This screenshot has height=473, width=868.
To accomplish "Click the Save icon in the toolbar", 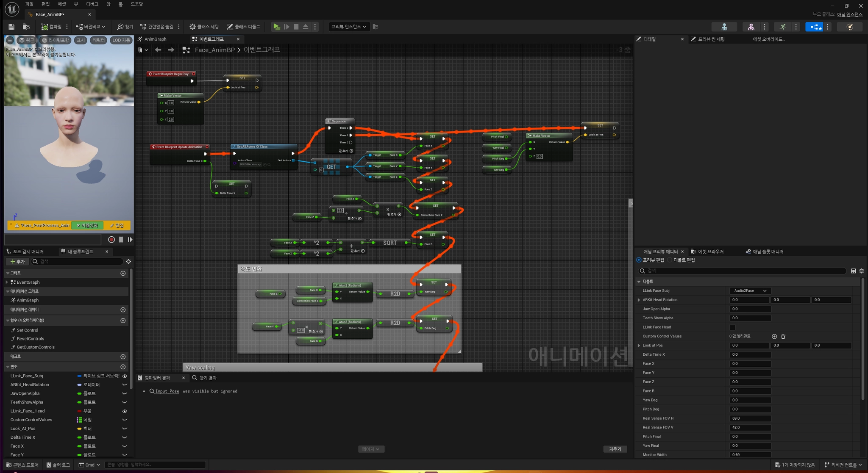I will coord(11,27).
